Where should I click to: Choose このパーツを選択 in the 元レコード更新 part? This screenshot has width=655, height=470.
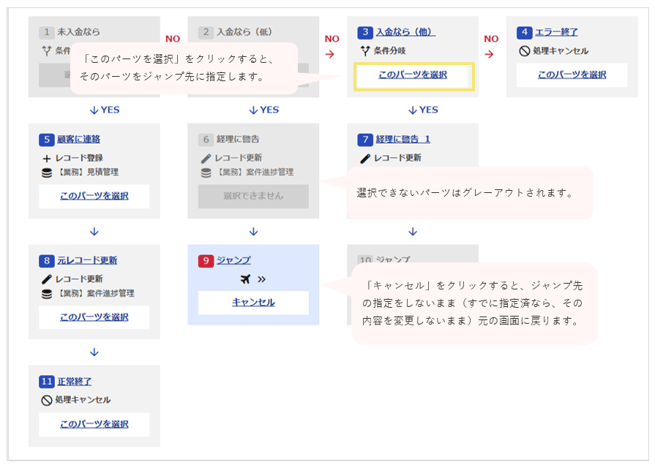pyautogui.click(x=94, y=317)
